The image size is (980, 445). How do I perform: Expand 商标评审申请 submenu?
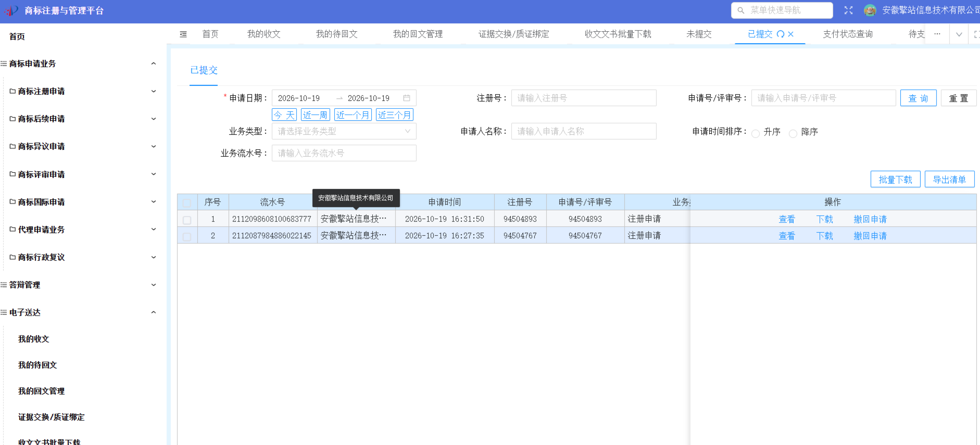tap(154, 174)
